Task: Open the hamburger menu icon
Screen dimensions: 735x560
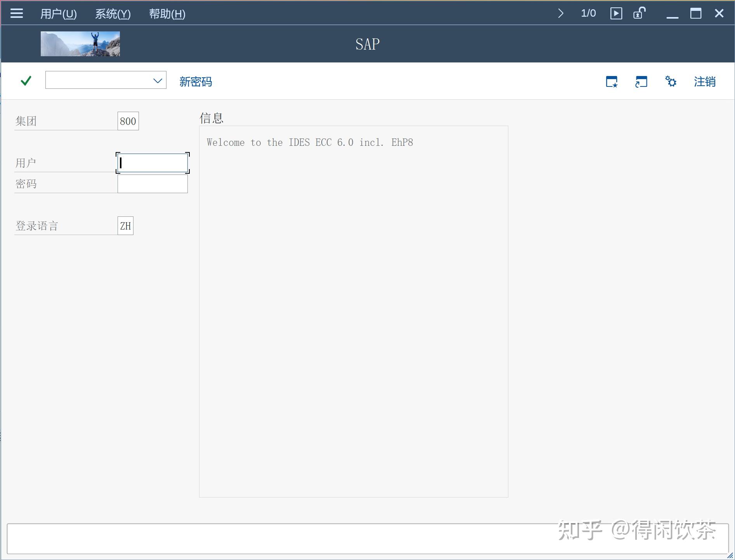Action: click(16, 13)
